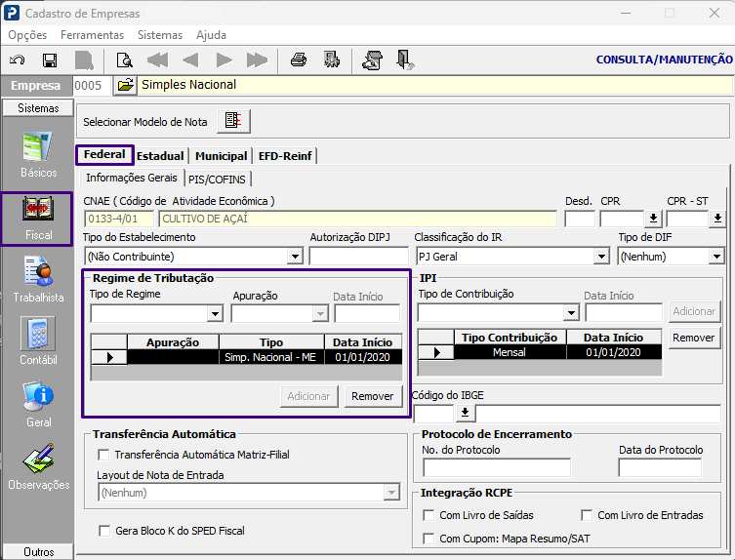Switch to the Federal tab
The width and height of the screenshot is (735, 560).
tap(104, 154)
